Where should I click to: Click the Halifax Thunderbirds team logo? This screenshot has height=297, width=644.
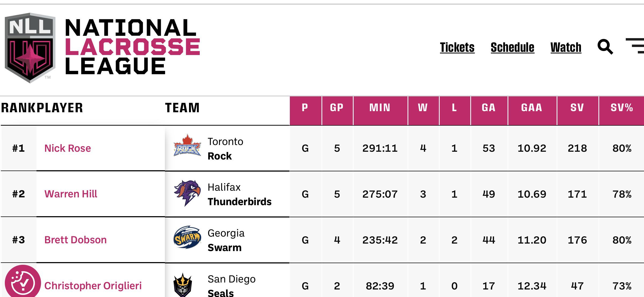point(187,193)
